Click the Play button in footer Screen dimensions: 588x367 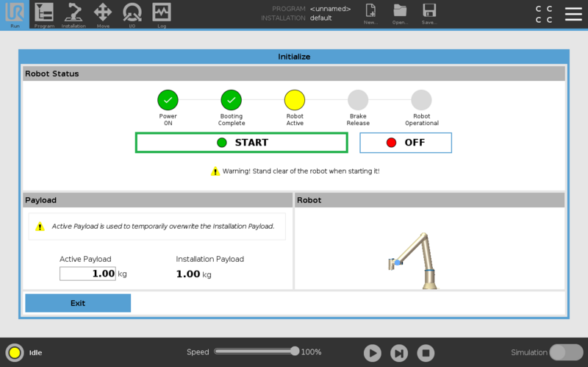(x=373, y=353)
